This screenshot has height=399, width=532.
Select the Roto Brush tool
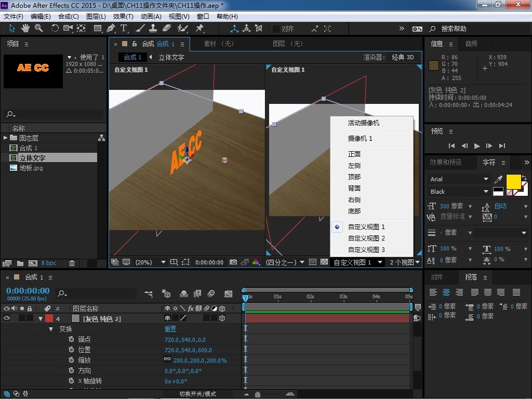[x=182, y=29]
